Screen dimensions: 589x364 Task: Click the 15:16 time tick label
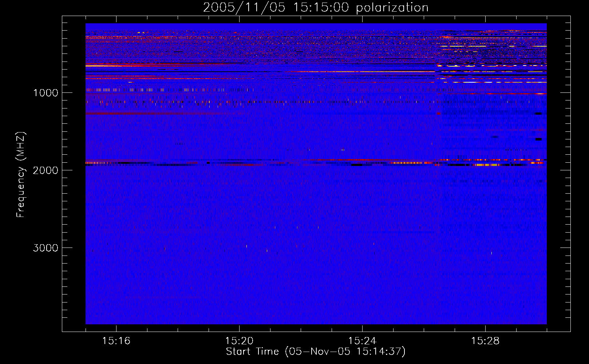click(x=116, y=341)
